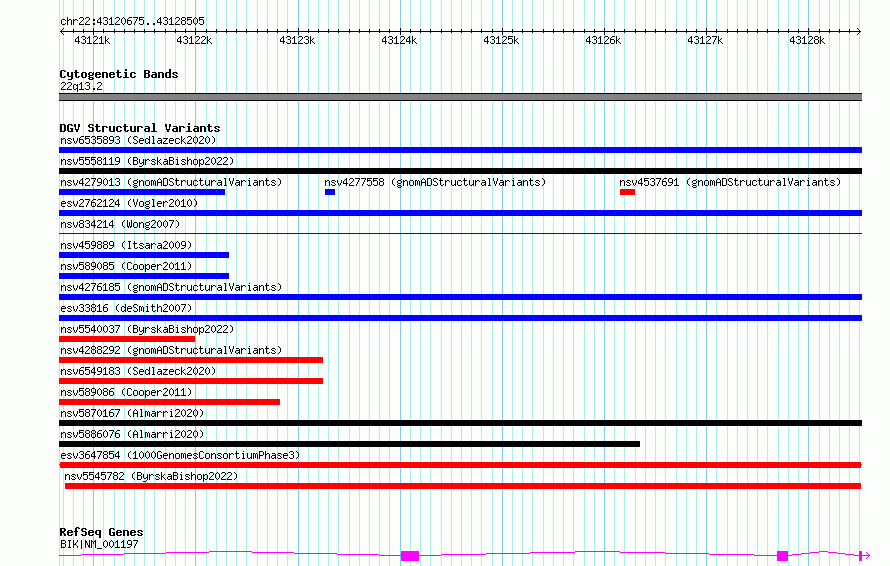
Task: Open esv2762124 (Vogler2010) label
Action: [x=129, y=203]
